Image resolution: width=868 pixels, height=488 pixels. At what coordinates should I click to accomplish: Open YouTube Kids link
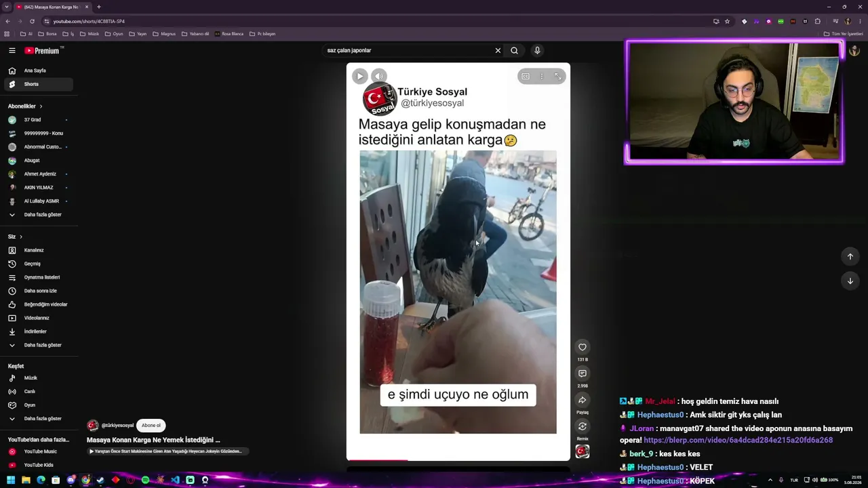tap(38, 465)
